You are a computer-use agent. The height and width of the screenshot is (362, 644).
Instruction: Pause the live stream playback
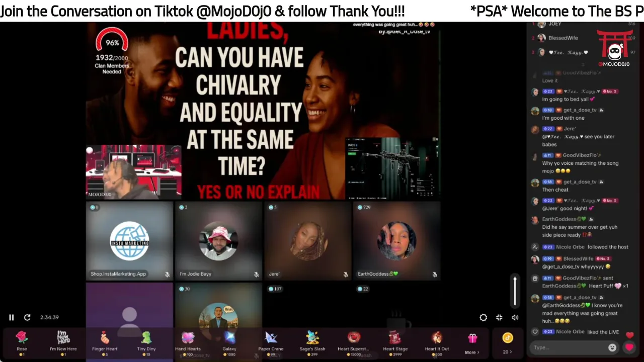coord(11,317)
